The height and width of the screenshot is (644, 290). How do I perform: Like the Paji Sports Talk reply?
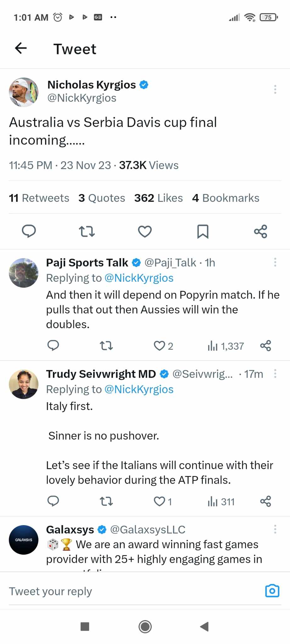pyautogui.click(x=160, y=346)
